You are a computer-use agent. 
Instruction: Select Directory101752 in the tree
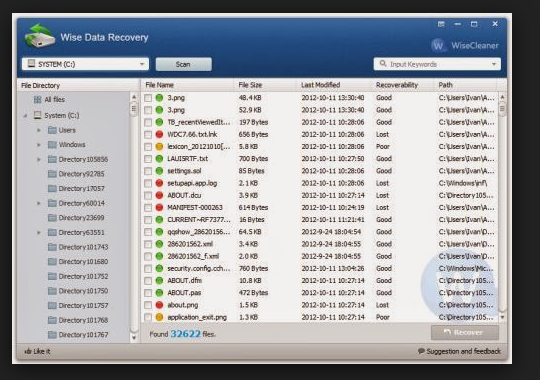(x=83, y=276)
